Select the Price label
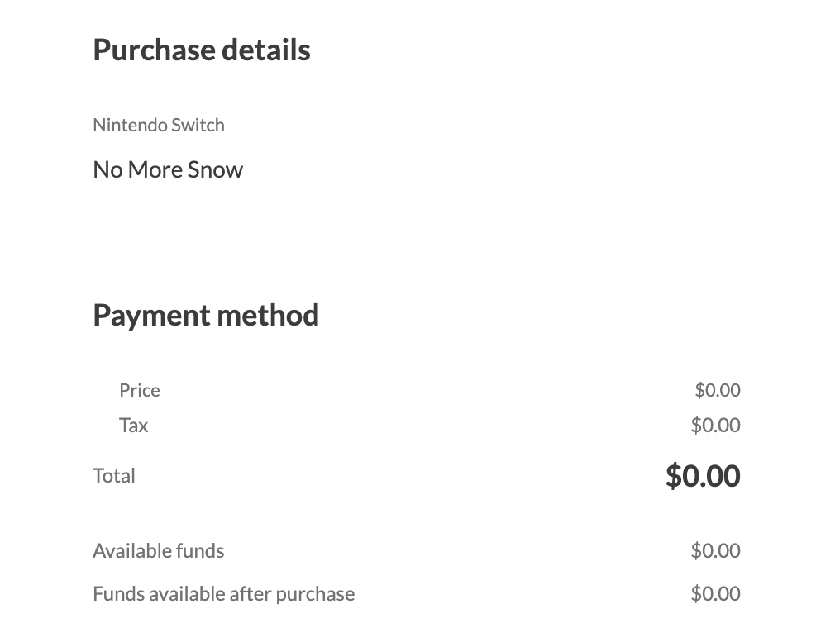Screen dimensions: 840x628 139,390
